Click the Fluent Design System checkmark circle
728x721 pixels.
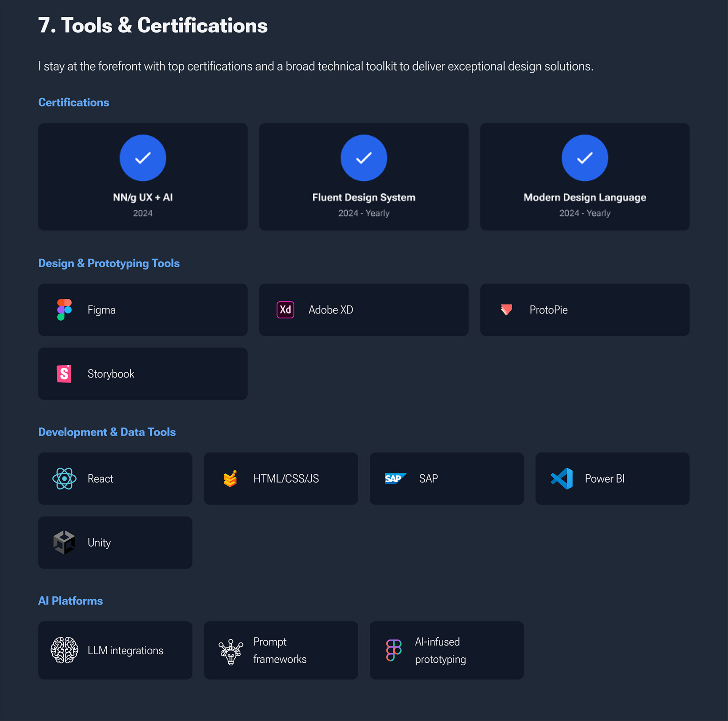[x=364, y=158]
